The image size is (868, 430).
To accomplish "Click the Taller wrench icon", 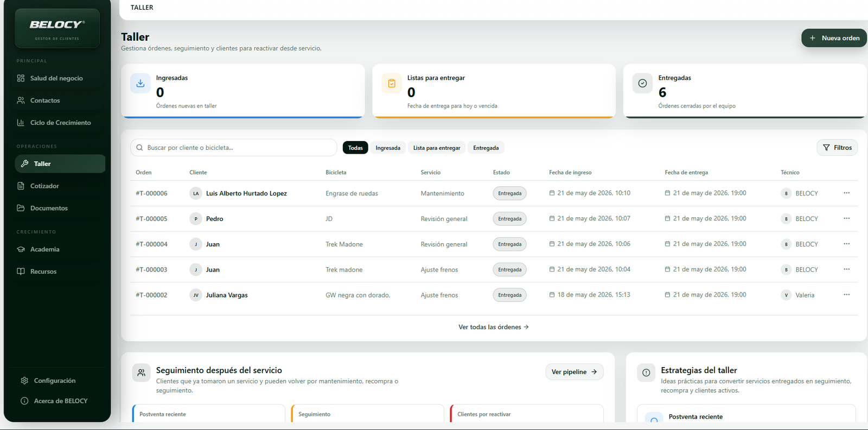I will coord(24,163).
